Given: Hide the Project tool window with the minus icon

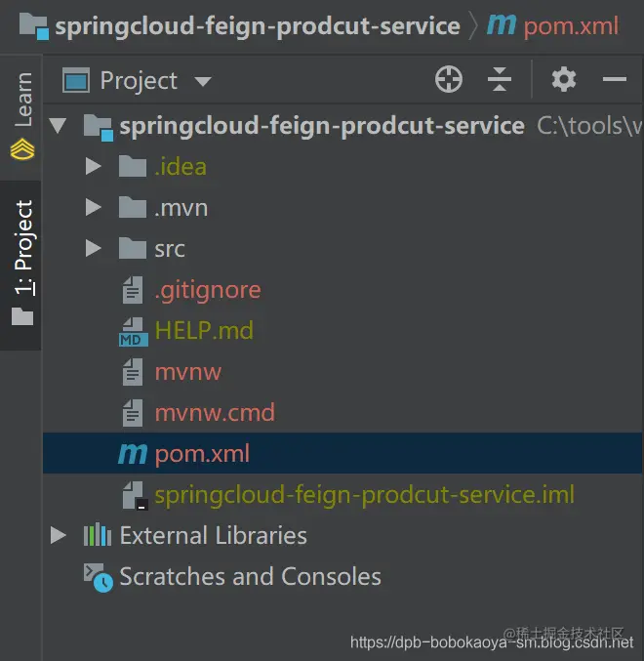Looking at the screenshot, I should pyautogui.click(x=615, y=79).
